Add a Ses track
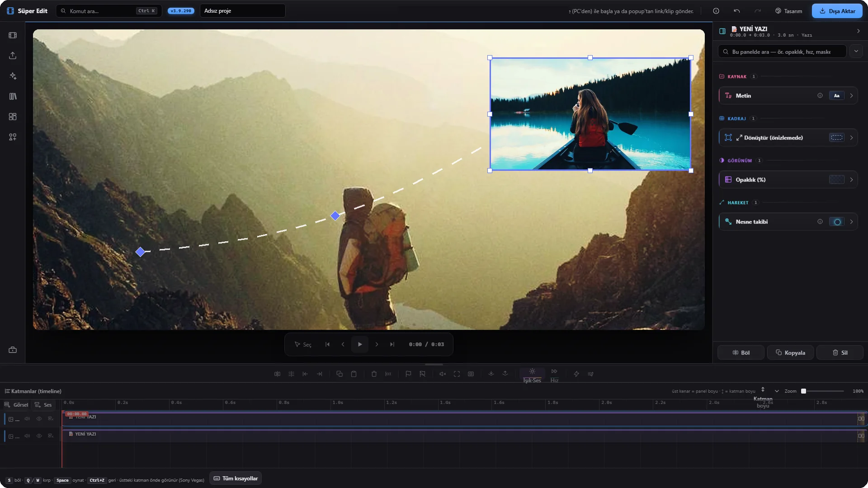The width and height of the screenshot is (868, 488). 43,405
